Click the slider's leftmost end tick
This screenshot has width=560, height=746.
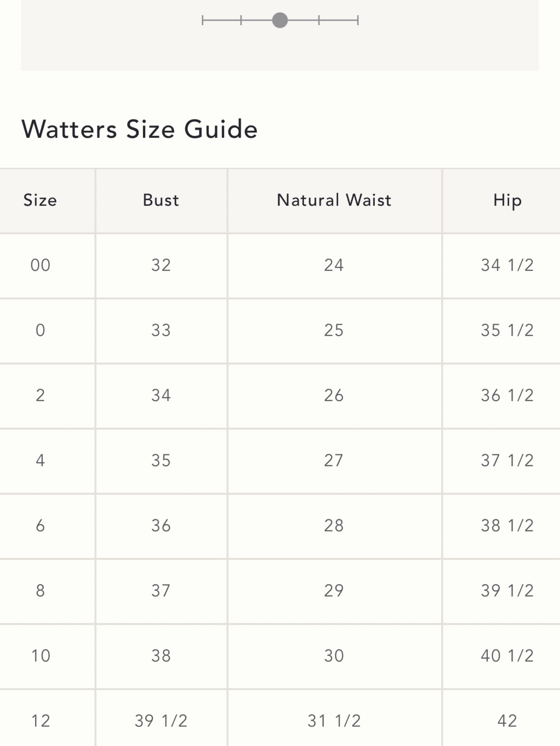coord(202,20)
